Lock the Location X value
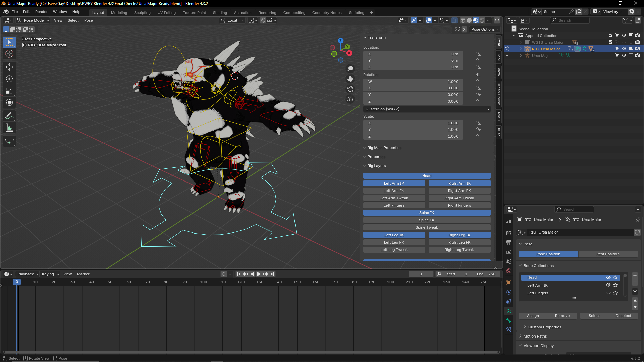The image size is (644, 362). [479, 54]
